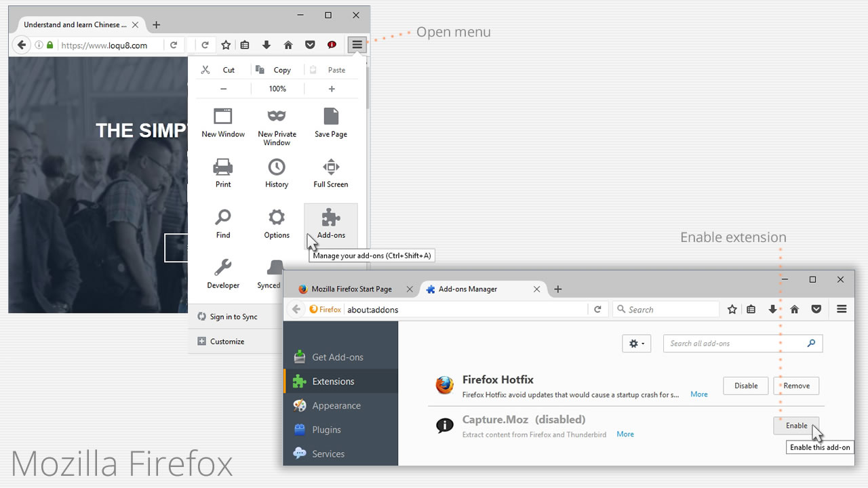Switch to the Add-ons Manager tab

click(x=468, y=289)
